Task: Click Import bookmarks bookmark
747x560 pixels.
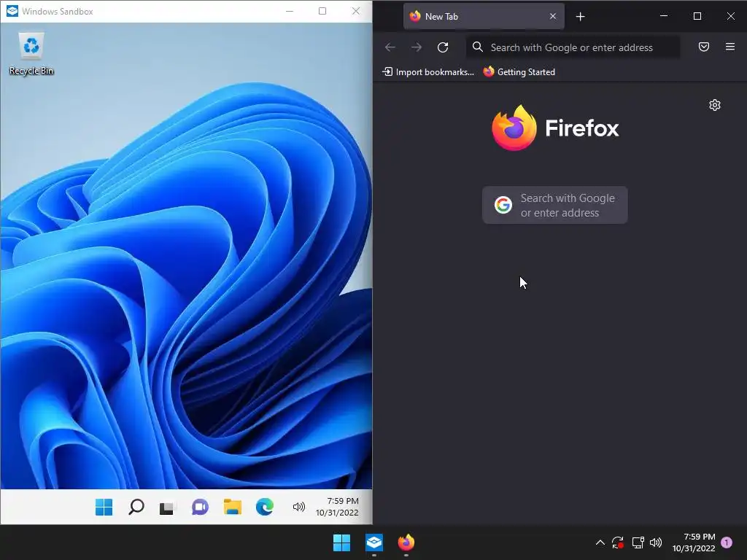Action: (428, 72)
